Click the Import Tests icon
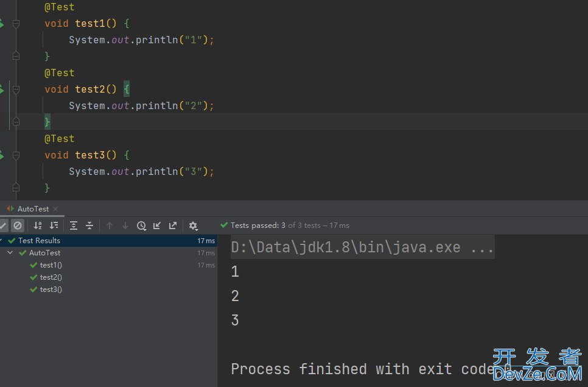The height and width of the screenshot is (387, 588). (157, 225)
